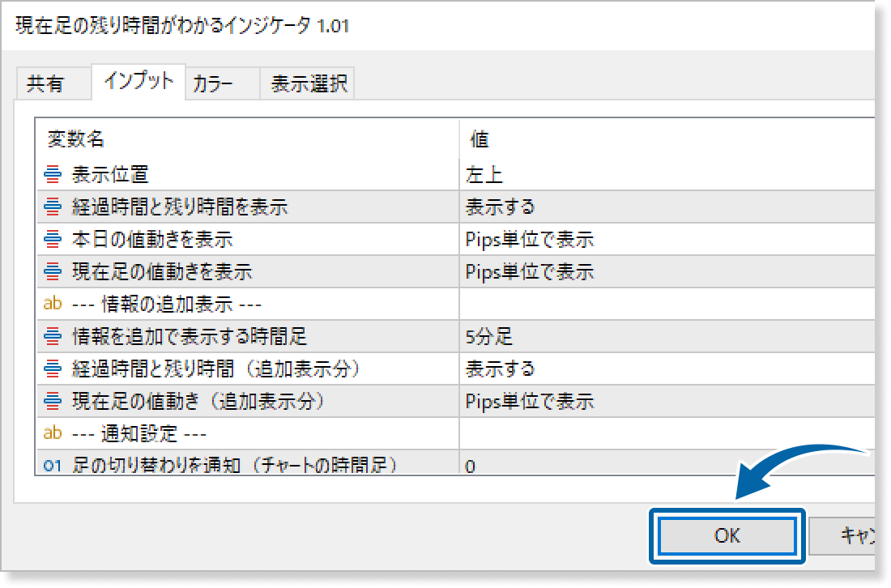
Task: Toggle 経過時間と残り時間を表示 value 表示する
Action: (664, 207)
